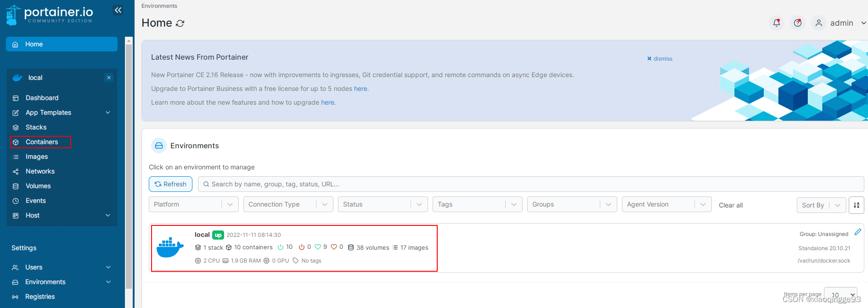Click the Docker whale logo in local environment card
Screen dimensions: 868x308
tap(170, 247)
